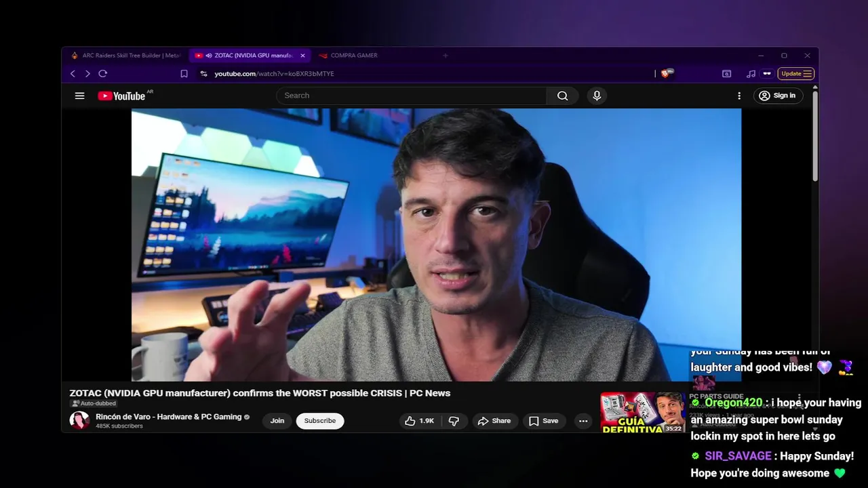Click the video player to pause
Screen dimensions: 868x488
pos(436,245)
